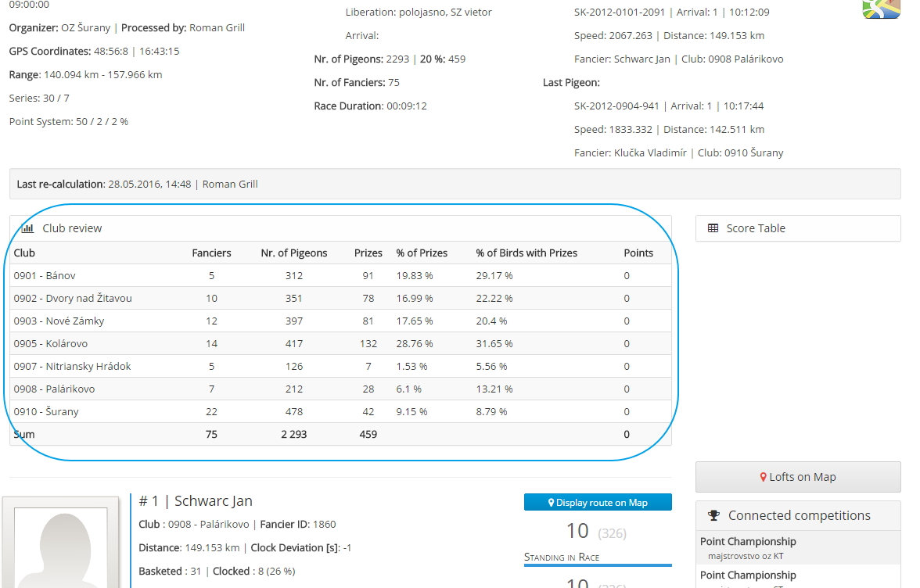920x588 pixels.
Task: Open the Schwarc Jan result heading
Action: (196, 501)
